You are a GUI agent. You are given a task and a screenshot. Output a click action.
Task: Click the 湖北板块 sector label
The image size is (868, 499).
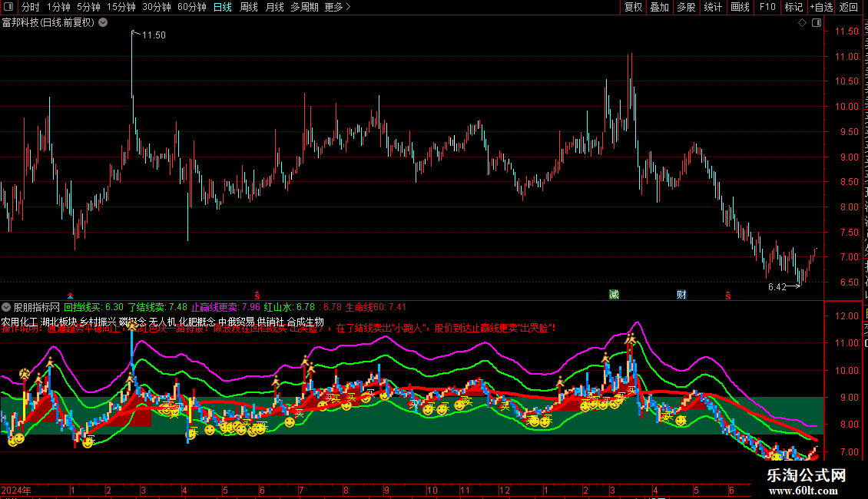pos(58,322)
